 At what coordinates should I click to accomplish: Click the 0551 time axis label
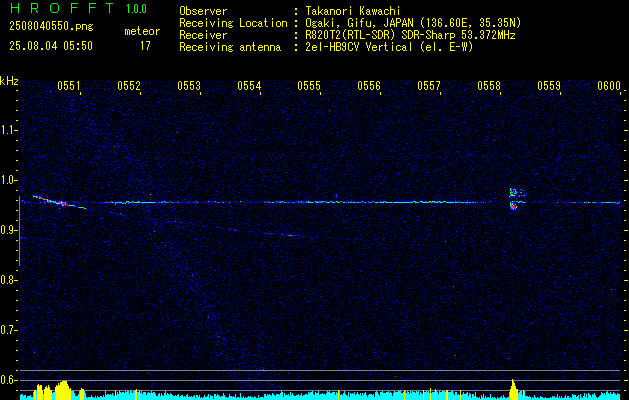click(69, 86)
